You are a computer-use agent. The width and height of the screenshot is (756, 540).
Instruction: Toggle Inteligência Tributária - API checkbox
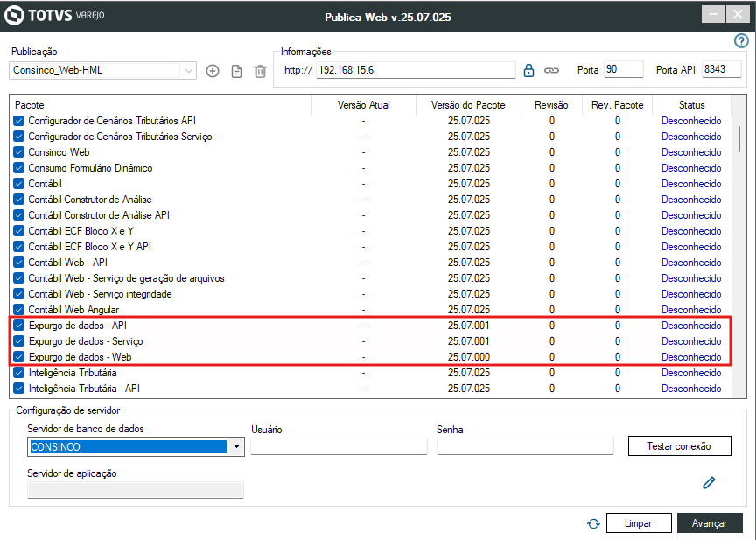18,389
